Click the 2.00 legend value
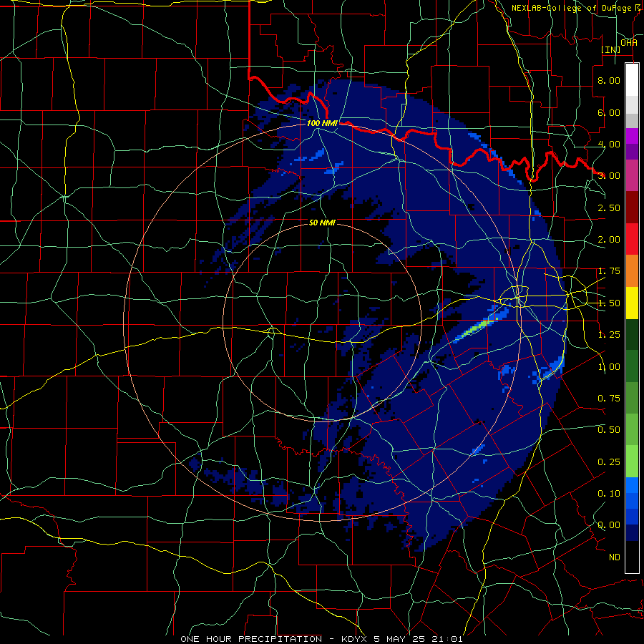Image resolution: width=644 pixels, height=644 pixels. click(609, 240)
